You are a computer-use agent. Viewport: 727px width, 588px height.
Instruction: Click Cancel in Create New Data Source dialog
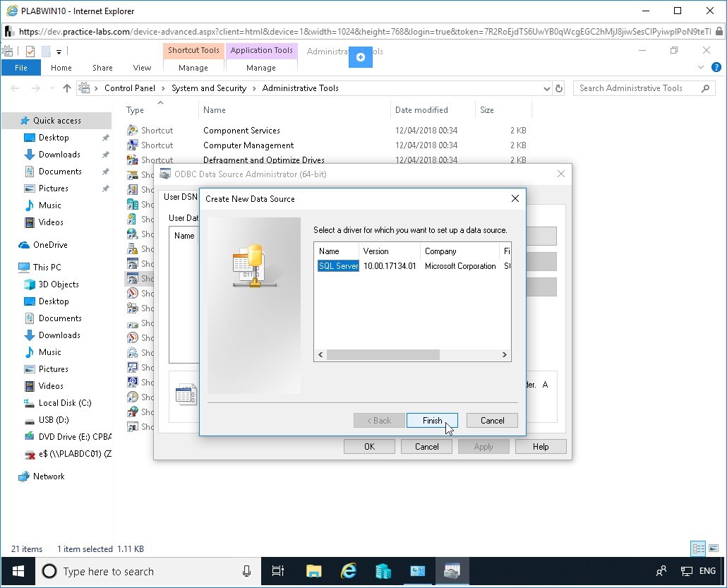pyautogui.click(x=492, y=421)
